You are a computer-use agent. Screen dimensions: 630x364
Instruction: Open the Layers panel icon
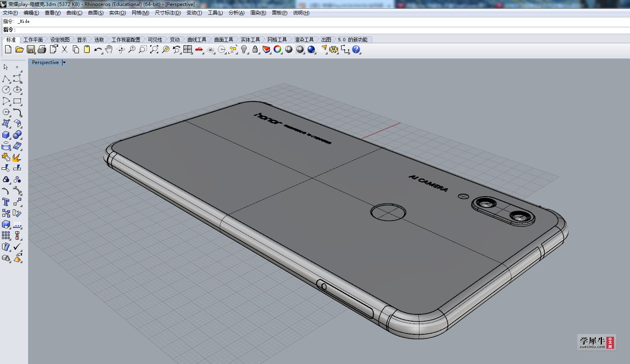pos(266,49)
